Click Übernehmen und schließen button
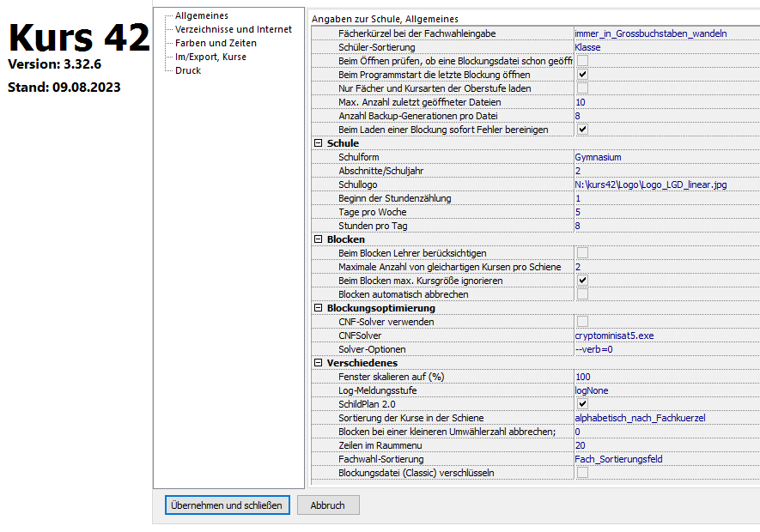Image resolution: width=760 pixels, height=532 pixels. [228, 505]
